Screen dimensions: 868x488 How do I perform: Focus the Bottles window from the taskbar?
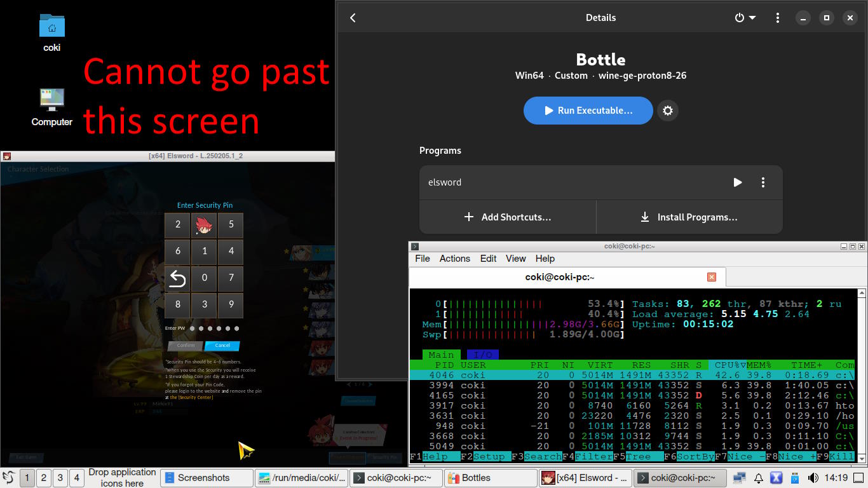tap(490, 478)
